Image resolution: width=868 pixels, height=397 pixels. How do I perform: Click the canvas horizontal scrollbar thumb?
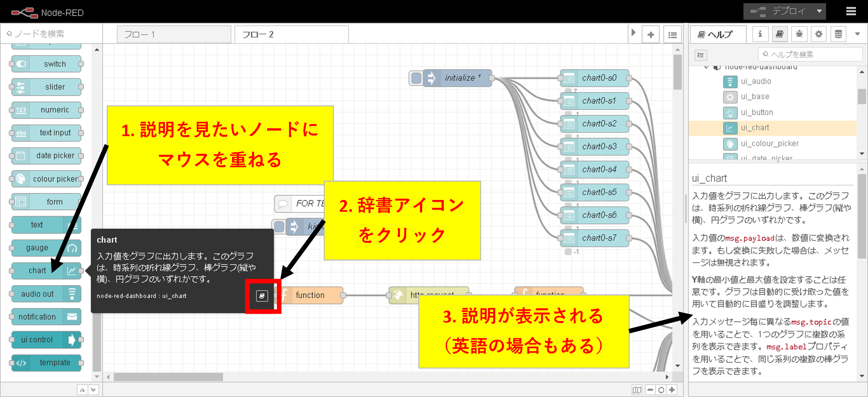tap(168, 377)
